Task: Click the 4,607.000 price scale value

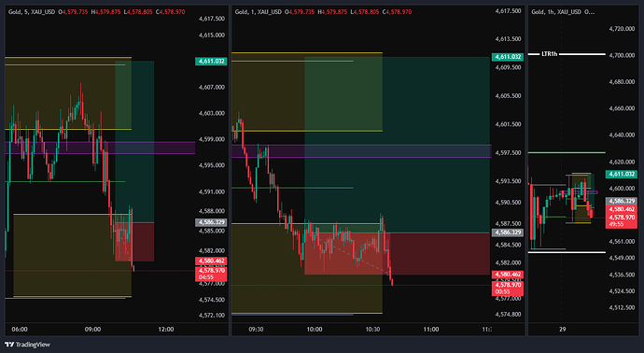Action: click(212, 87)
